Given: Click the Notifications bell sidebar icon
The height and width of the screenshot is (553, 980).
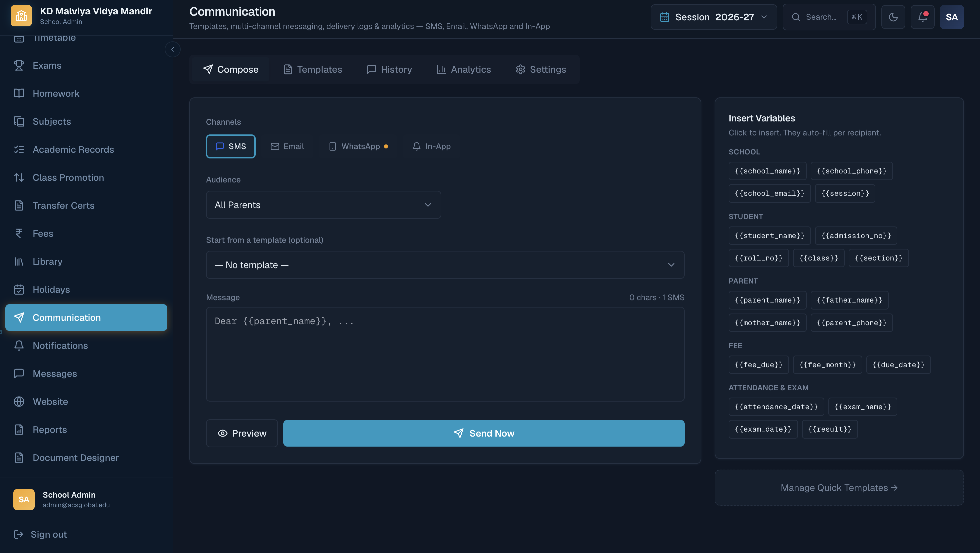Looking at the screenshot, I should pos(19,346).
